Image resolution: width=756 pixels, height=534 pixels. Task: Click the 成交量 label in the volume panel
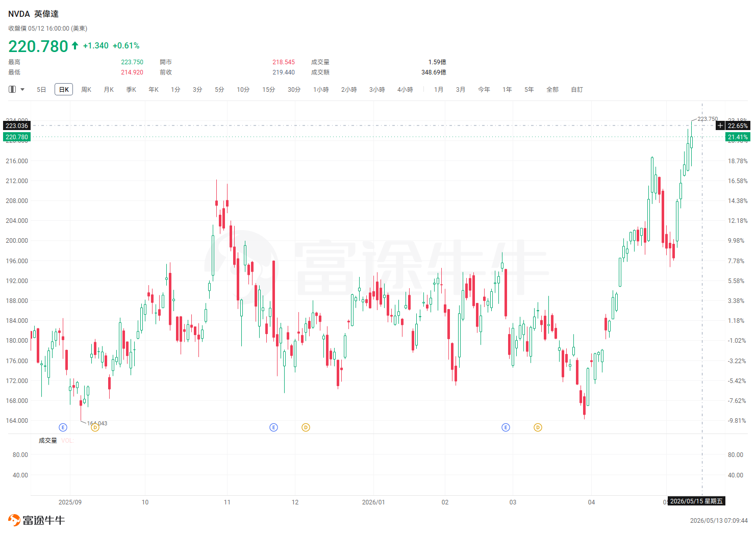(x=48, y=441)
